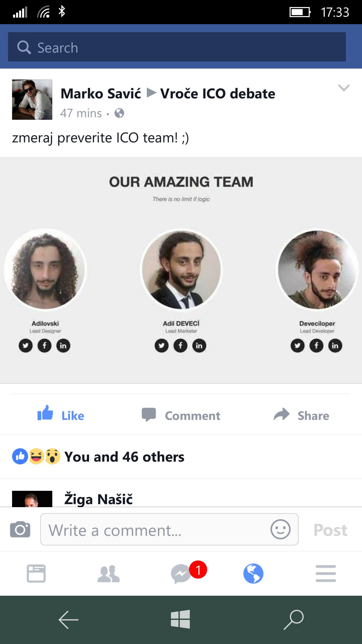Focus the Write a comment field

(x=169, y=529)
